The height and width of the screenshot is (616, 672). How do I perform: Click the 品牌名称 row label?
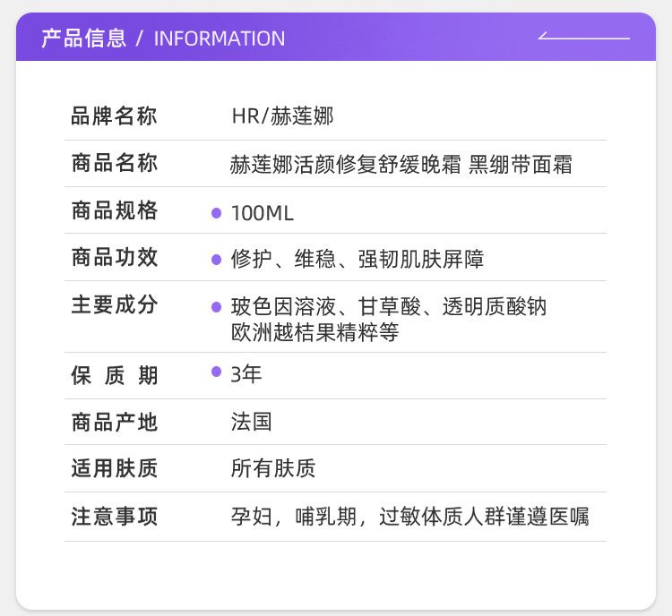pos(114,116)
